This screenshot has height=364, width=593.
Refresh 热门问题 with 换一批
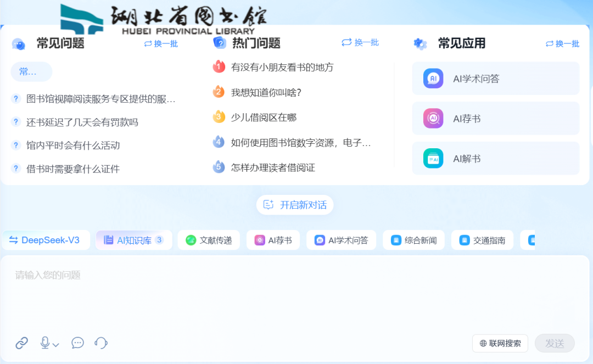coord(360,42)
